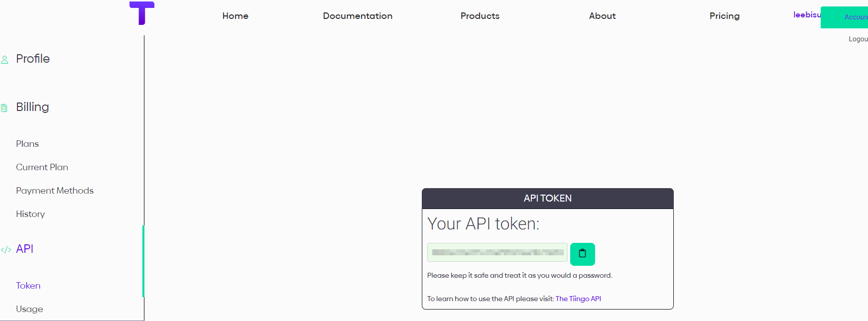The width and height of the screenshot is (868, 321).
Task: View the Current Plan page
Action: [42, 167]
